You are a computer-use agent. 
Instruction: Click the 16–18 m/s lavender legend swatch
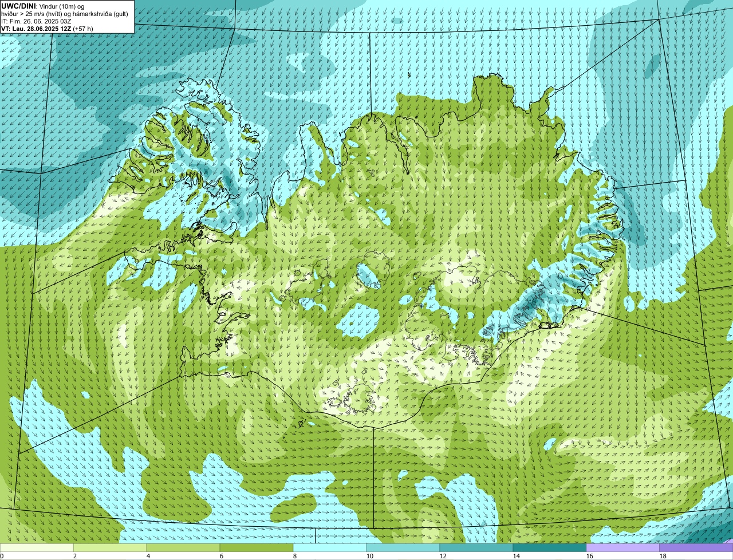(x=623, y=548)
